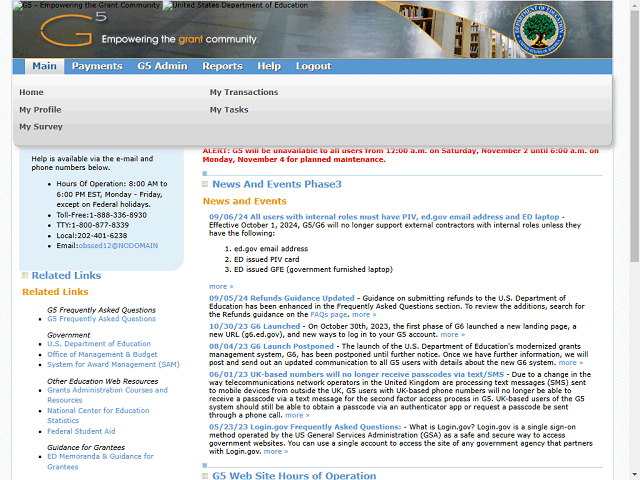The height and width of the screenshot is (480, 640).
Task: Click the Local:202-401-6238 line
Action: (91, 236)
